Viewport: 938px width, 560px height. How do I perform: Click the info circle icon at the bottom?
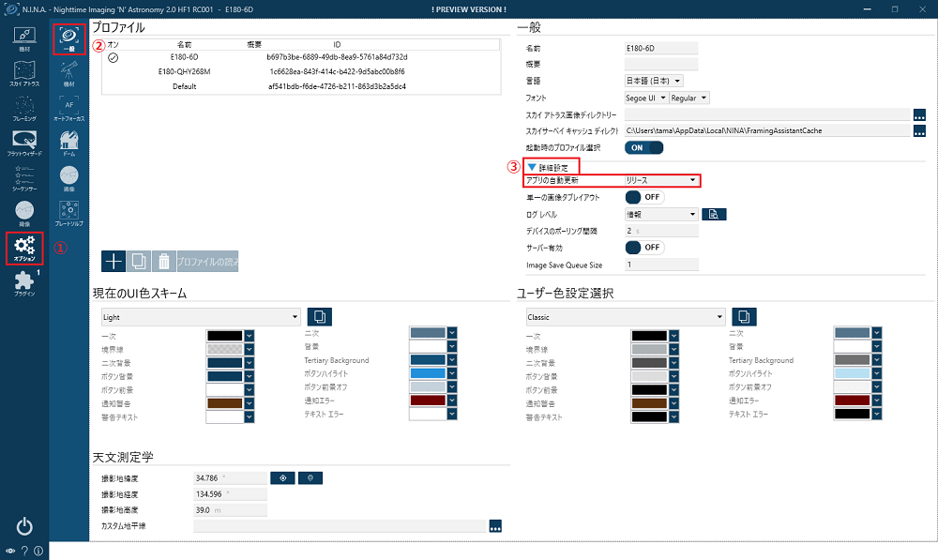38,551
